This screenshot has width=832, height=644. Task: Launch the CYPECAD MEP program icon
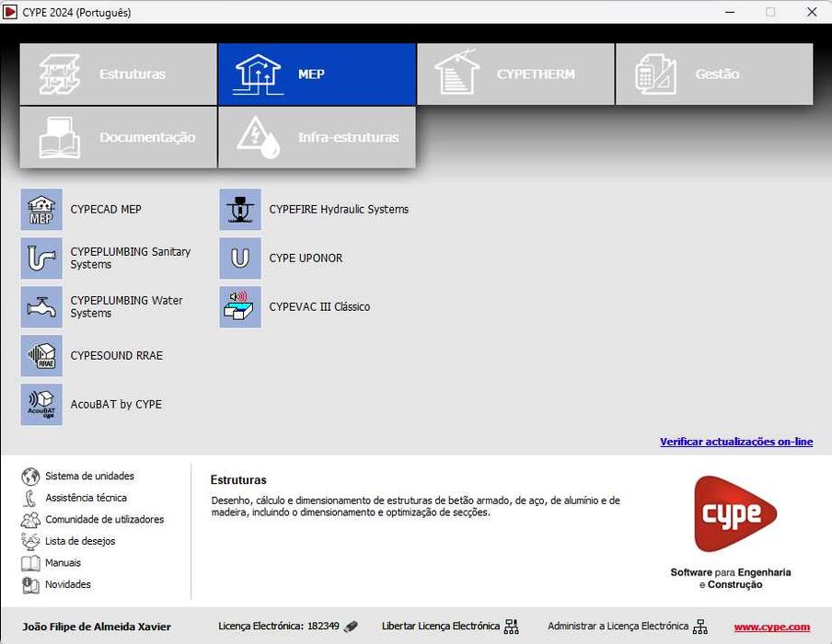pos(41,210)
